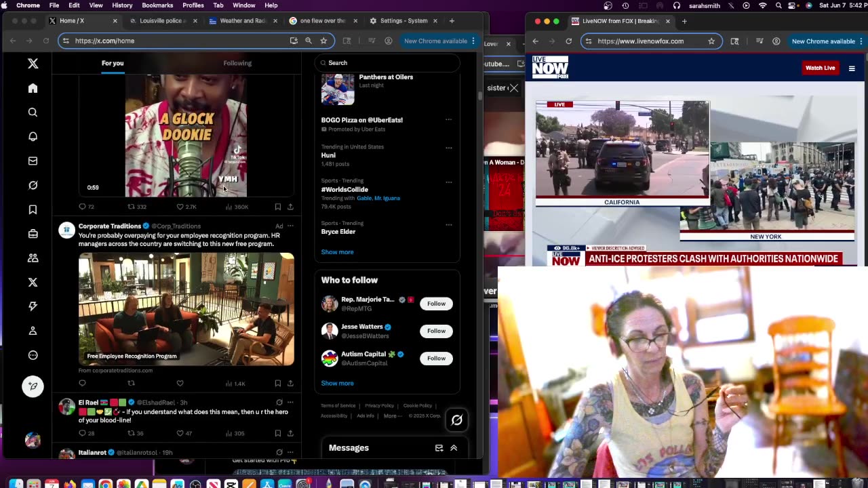Click Show more under Who to follow
The width and height of the screenshot is (868, 488).
click(337, 384)
